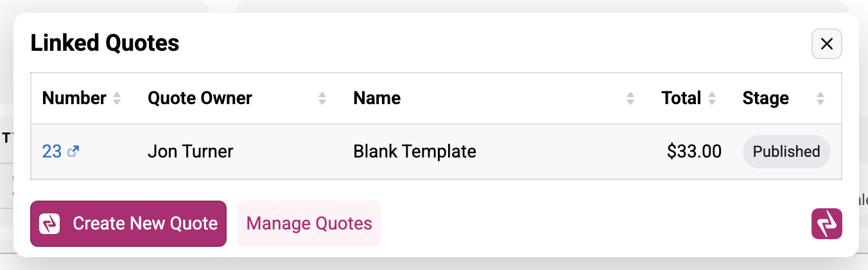Sort by the Quote Owner header text
Image resolution: width=868 pixels, height=270 pixels.
pyautogui.click(x=200, y=98)
